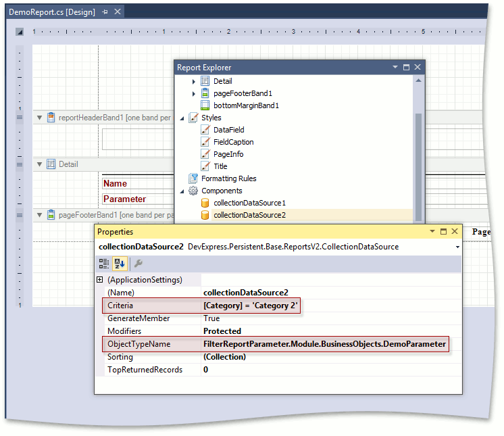Click the Components gear icon
Image resolution: width=504 pixels, height=436 pixels.
coord(193,191)
